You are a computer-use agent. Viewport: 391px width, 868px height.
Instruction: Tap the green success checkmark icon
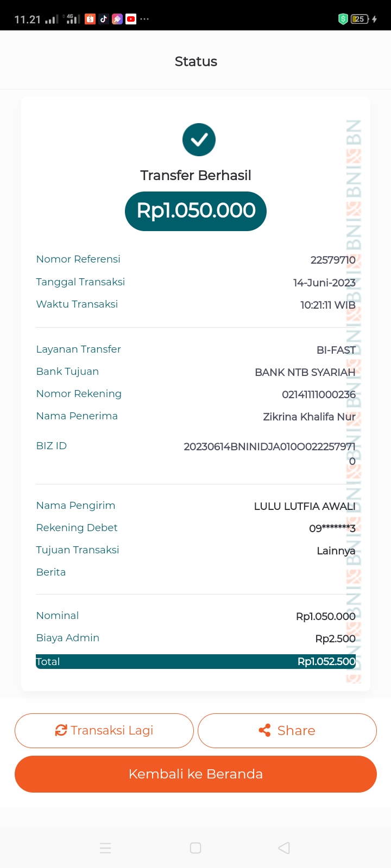click(x=199, y=140)
